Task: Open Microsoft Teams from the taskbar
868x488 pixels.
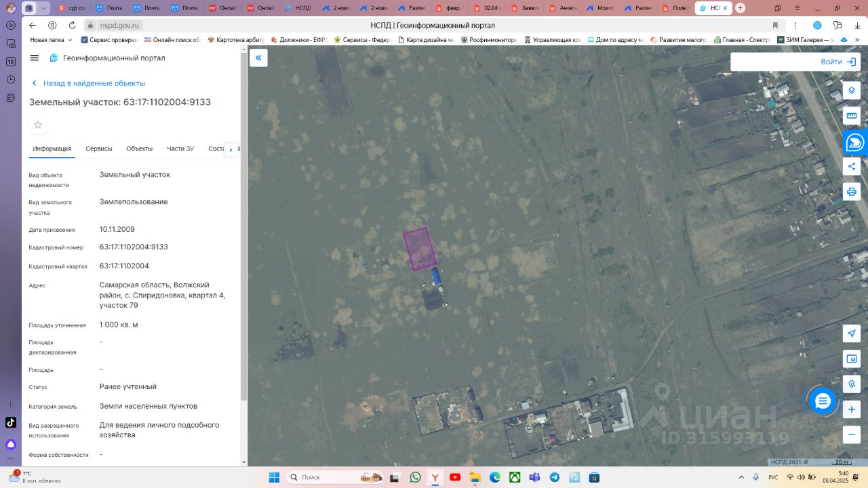Action: point(535,477)
